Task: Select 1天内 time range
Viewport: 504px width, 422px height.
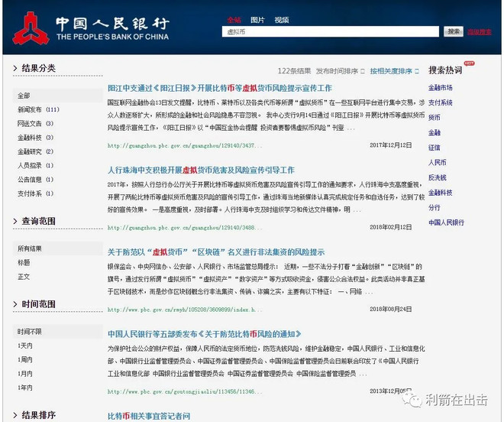Action: pos(25,346)
